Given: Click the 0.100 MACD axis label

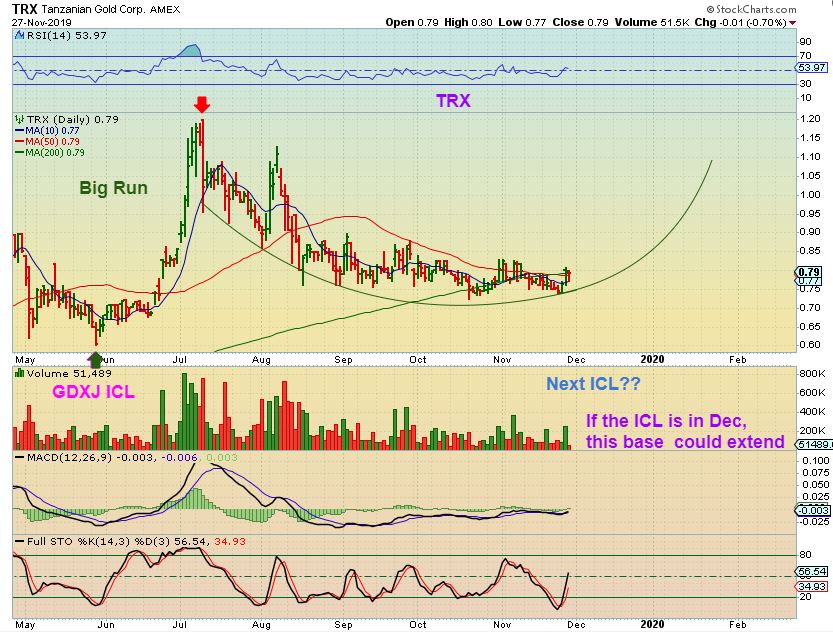Looking at the screenshot, I should [x=813, y=460].
